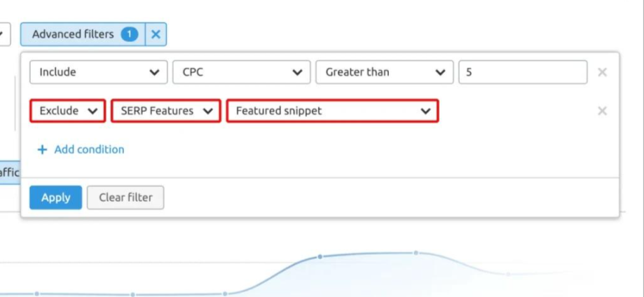Expand the SERP Features dropdown
644x297 pixels.
click(165, 111)
